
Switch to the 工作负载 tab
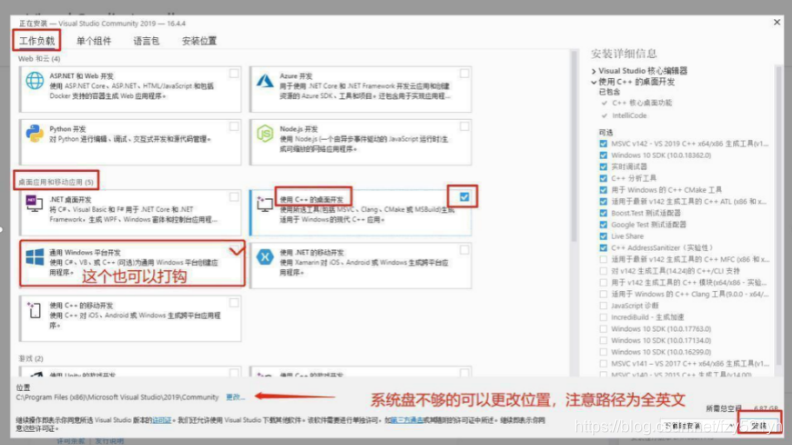pos(37,41)
